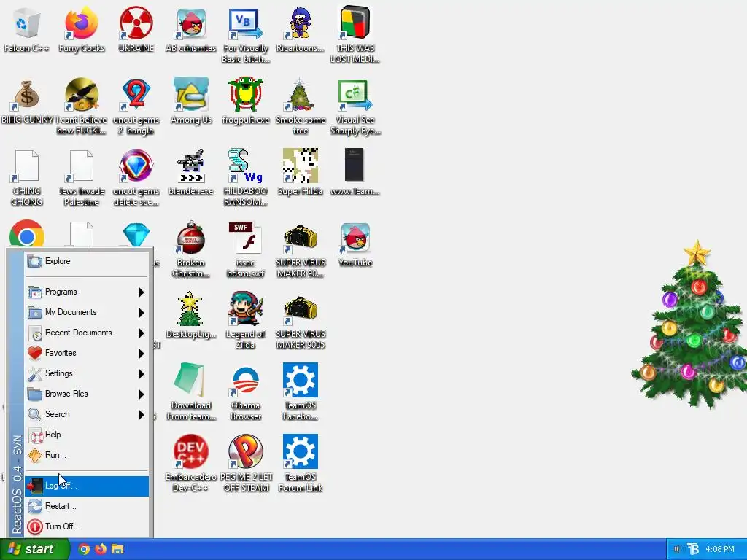
Task: Expand the Programs submenu arrow
Action: [x=141, y=292]
